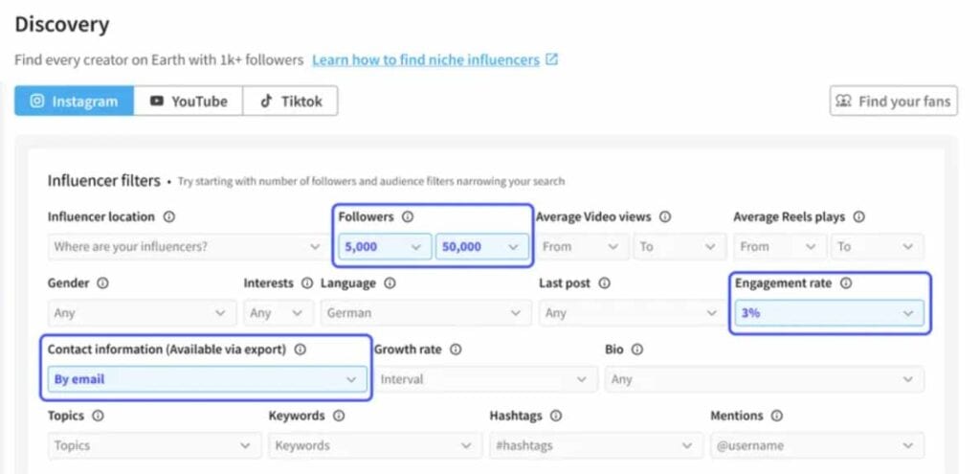Click info icon next to Bio
Viewport: 980px width, 474px height.
point(636,350)
